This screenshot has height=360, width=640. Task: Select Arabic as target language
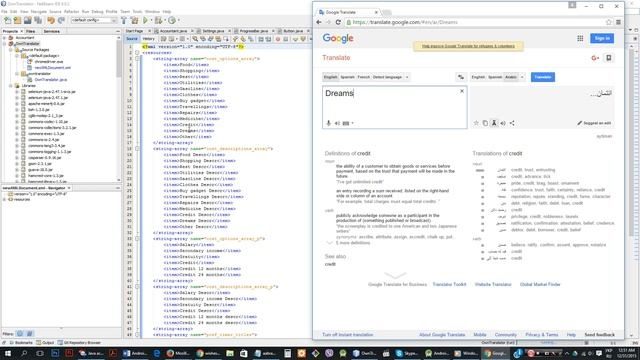pos(511,77)
